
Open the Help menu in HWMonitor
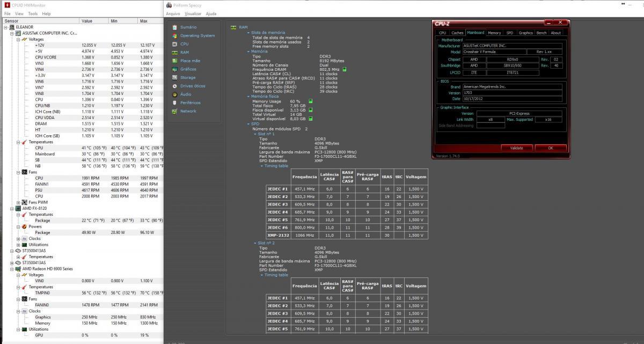(x=46, y=13)
